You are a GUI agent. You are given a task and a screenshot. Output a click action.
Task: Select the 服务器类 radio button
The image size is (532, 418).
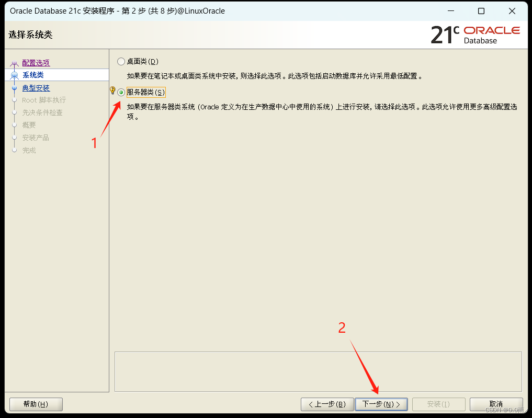121,92
